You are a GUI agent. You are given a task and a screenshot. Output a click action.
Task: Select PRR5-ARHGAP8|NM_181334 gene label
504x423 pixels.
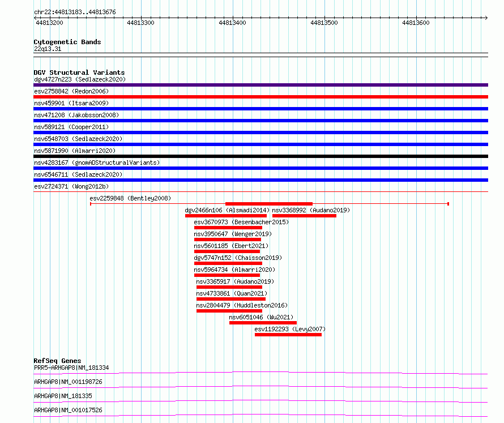pos(71,368)
